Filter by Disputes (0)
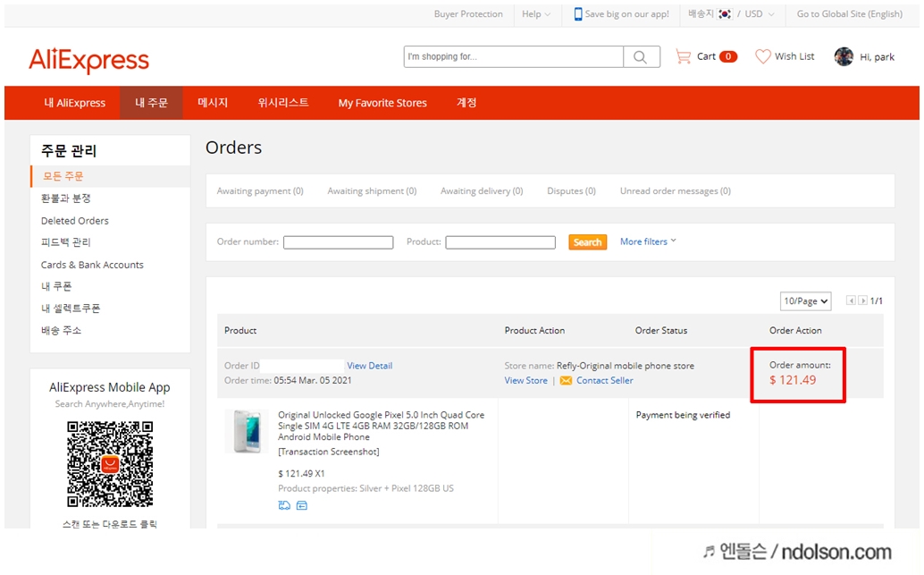 coord(571,191)
